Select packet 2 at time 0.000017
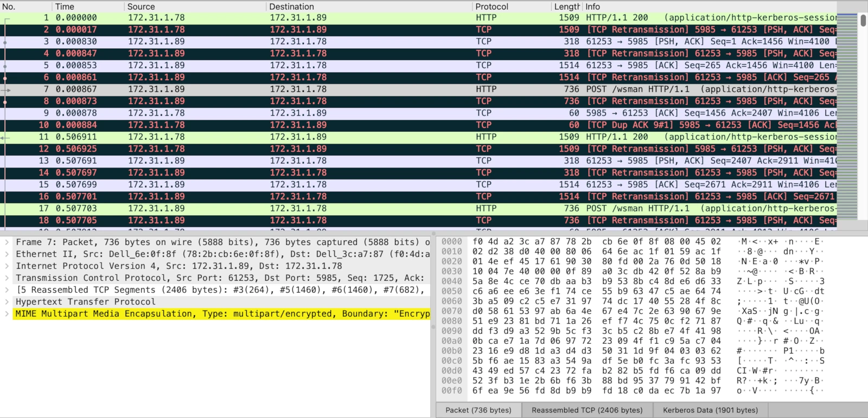 point(418,30)
